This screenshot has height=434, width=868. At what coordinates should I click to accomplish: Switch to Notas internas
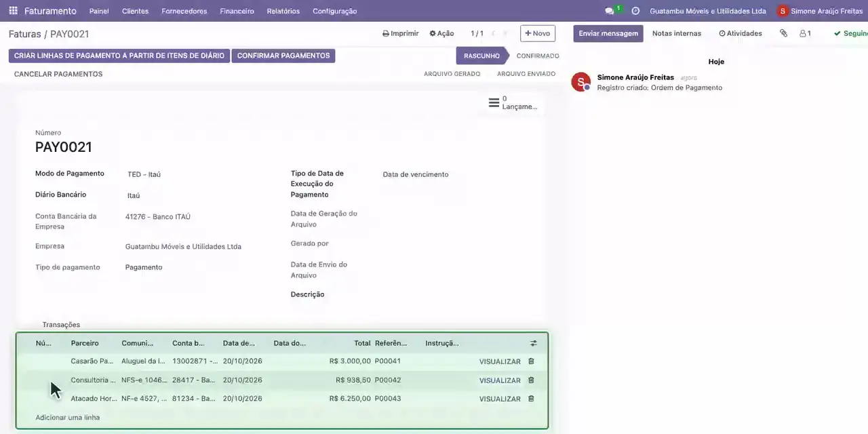pos(677,33)
